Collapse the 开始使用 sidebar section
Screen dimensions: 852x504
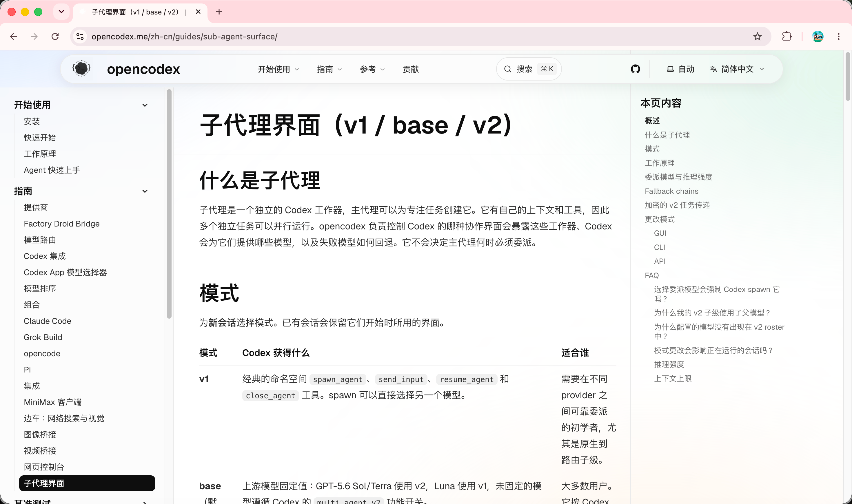(81, 105)
